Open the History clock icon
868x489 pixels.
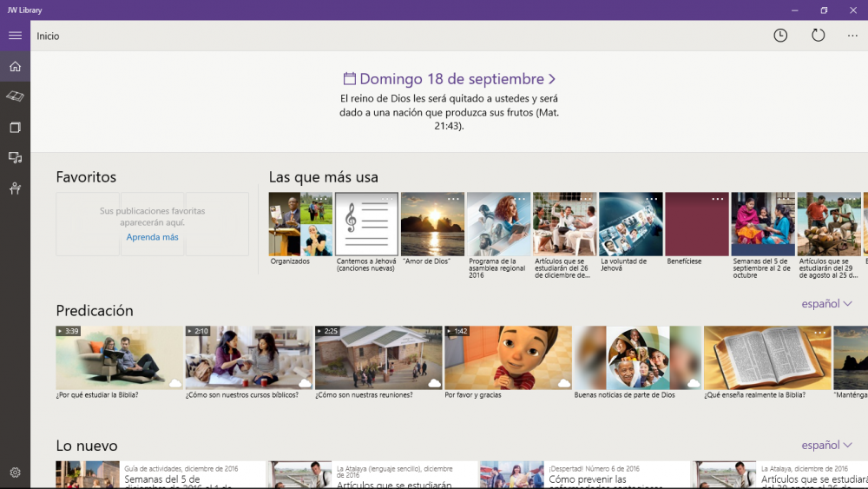click(780, 36)
